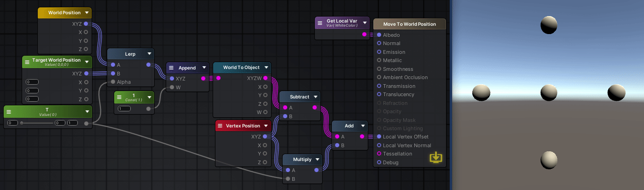Click the Debug input port
Viewport: 644px width, 190px height.
tap(379, 162)
